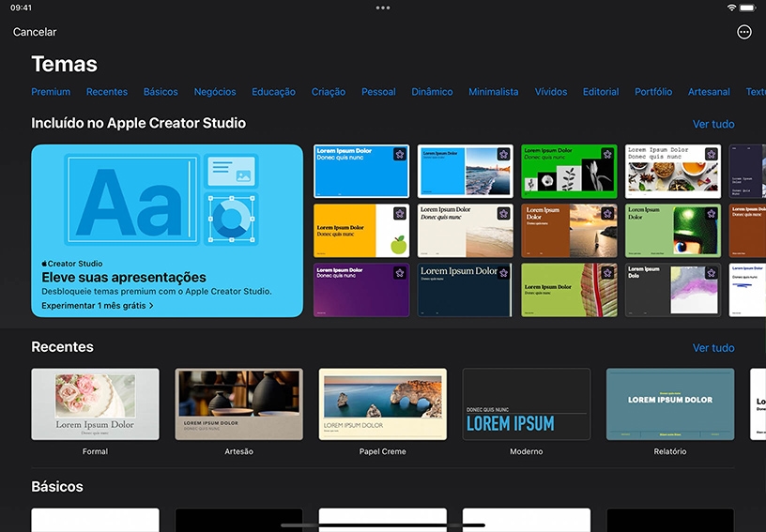This screenshot has height=532, width=766.
Task: Select the lime green leaf theme
Action: click(x=569, y=290)
